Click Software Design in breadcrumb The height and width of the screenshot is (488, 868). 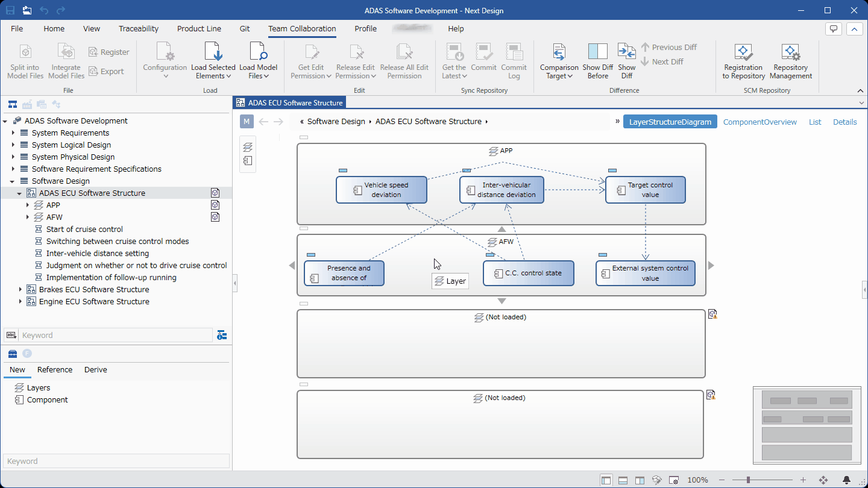pyautogui.click(x=336, y=121)
